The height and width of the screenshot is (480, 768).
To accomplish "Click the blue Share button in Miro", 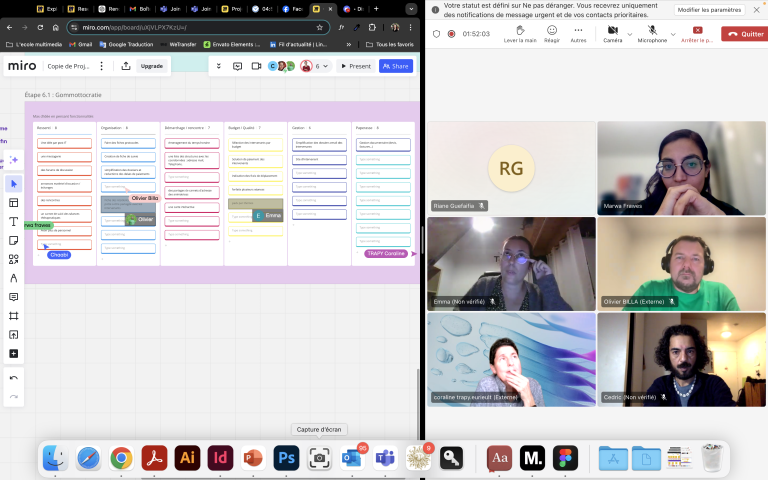I will click(395, 66).
